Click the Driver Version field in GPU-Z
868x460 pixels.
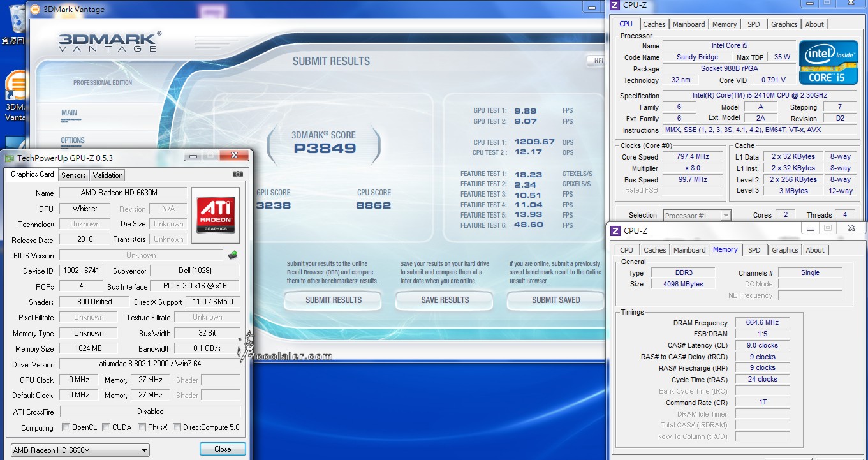150,364
